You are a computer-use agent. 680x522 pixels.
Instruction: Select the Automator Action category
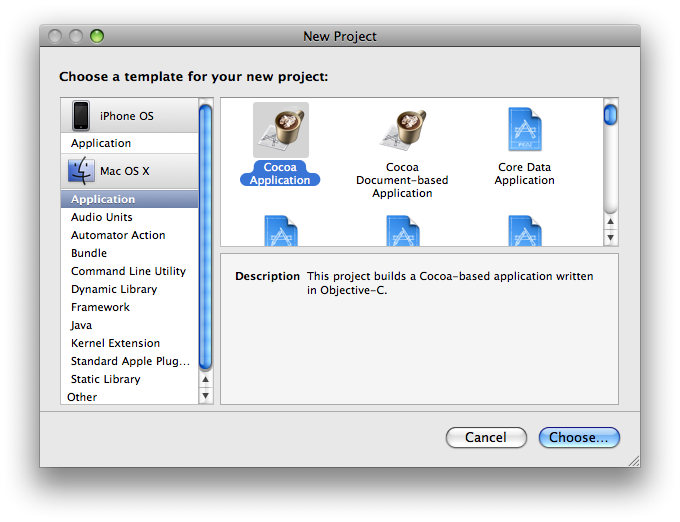129,235
